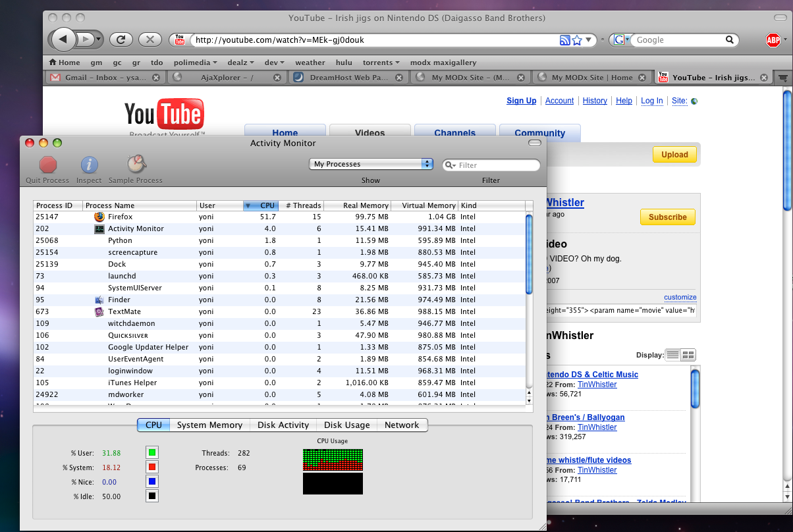This screenshot has height=532, width=793.
Task: Open the Firefox history dropdown arrow
Action: 99,40
